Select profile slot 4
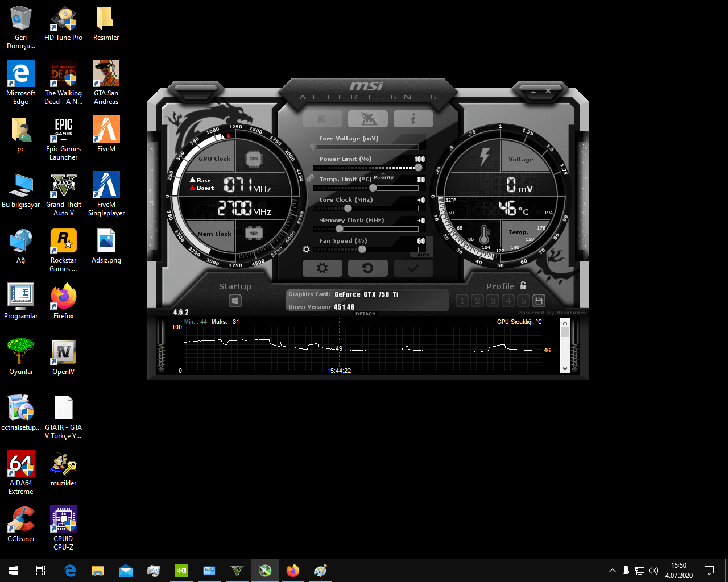Screen dimensions: 728x582 (x=508, y=301)
